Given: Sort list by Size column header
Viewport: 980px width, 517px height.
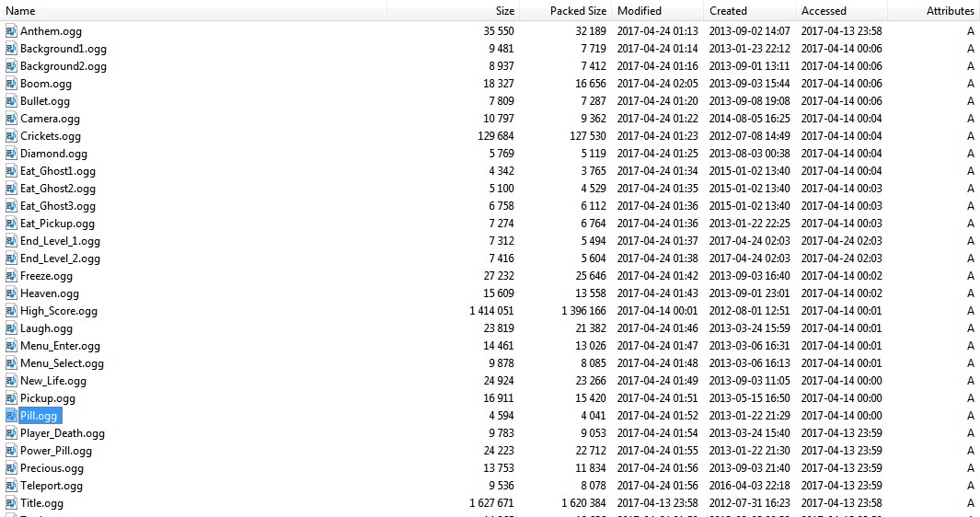Looking at the screenshot, I should coord(504,11).
